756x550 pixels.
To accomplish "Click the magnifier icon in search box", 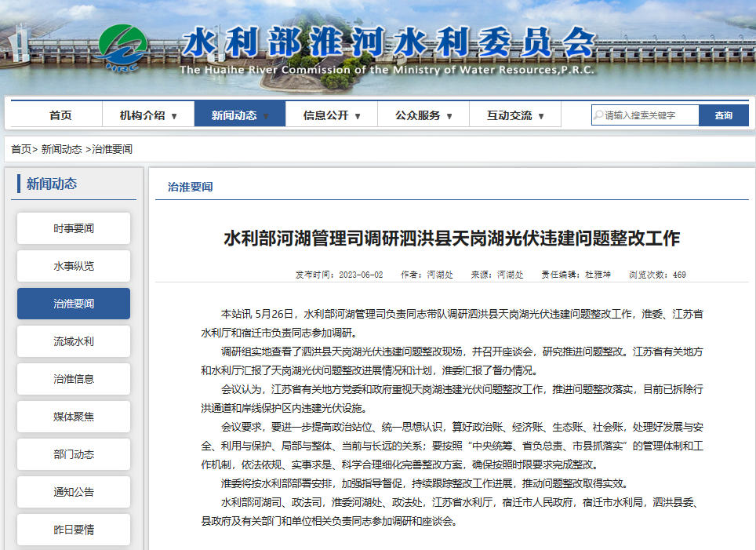I will click(x=598, y=115).
